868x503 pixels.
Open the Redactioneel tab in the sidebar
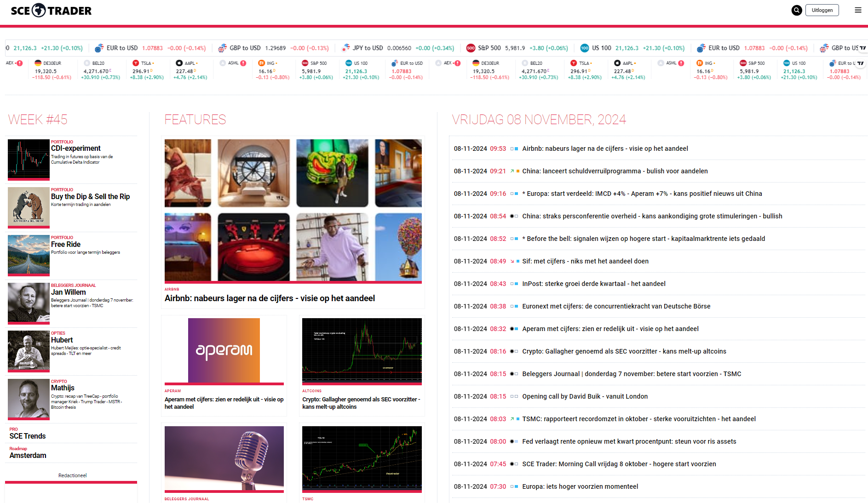point(72,475)
